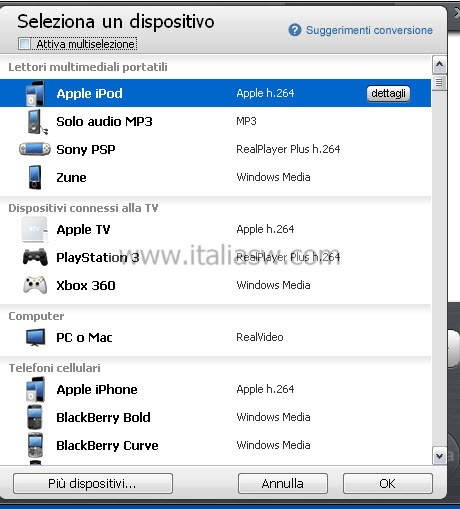460x509 pixels.
Task: Click the Zune player icon
Action: 35,177
